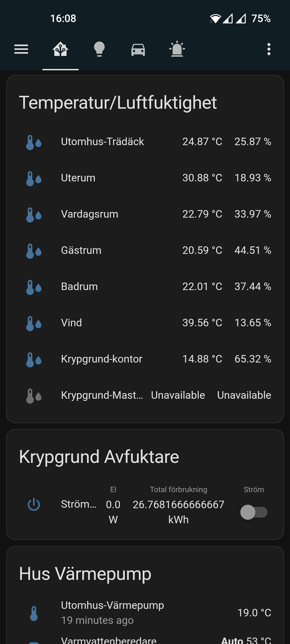Open the car view tab icon

click(x=138, y=49)
